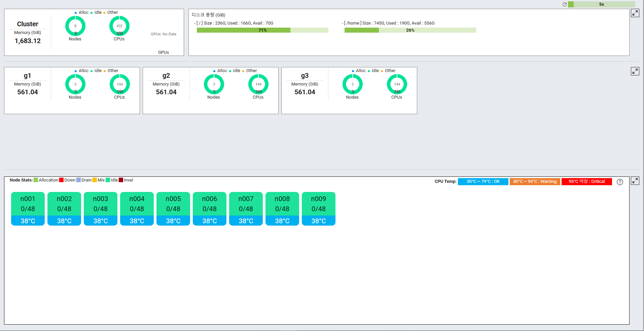Open the CPU Temp help question-mark icon

click(620, 182)
